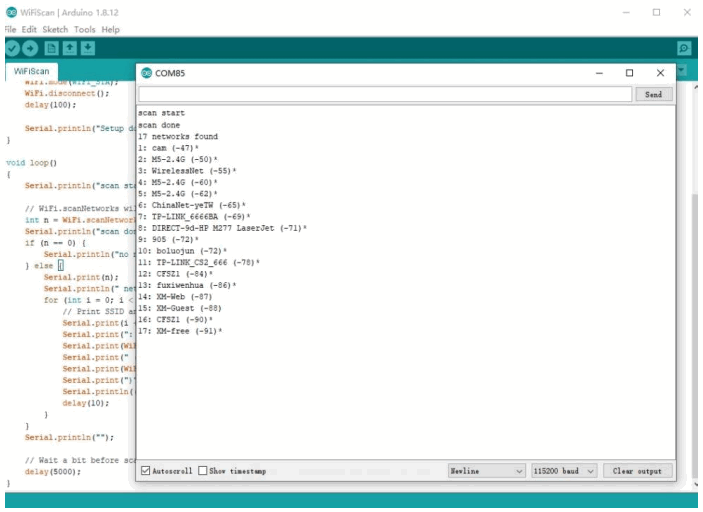
Task: Open a sketch using the Open icon
Action: click(x=69, y=48)
